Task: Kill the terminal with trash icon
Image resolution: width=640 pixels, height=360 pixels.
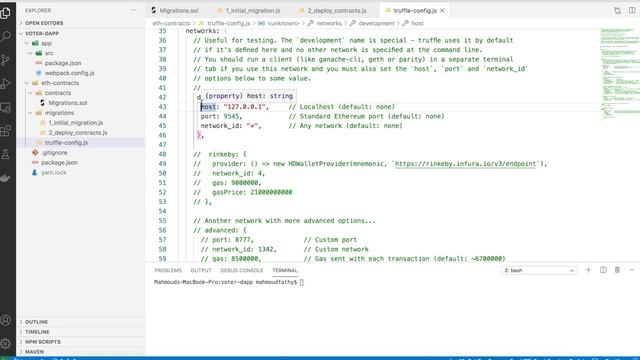Action: tap(617, 270)
